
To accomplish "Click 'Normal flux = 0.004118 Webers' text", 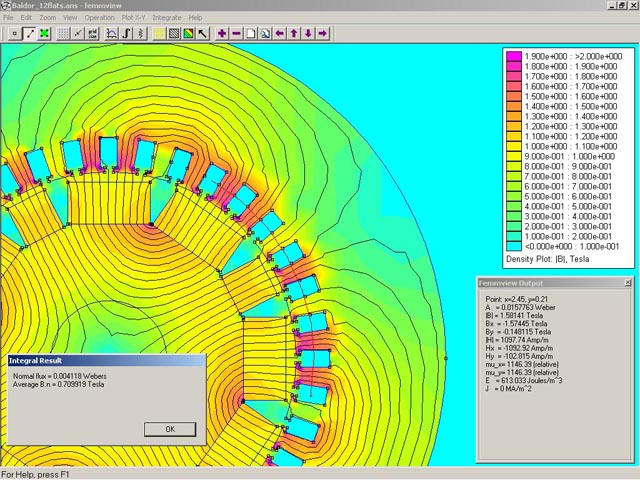I will (x=60, y=376).
